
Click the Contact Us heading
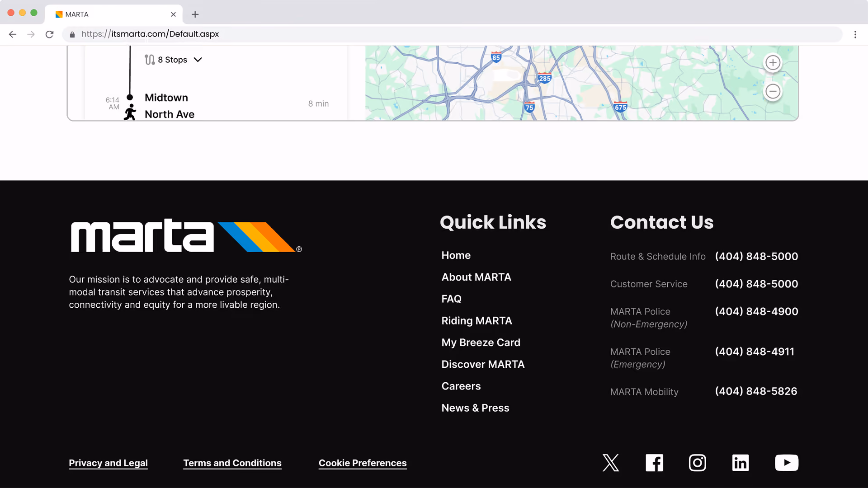tap(662, 222)
